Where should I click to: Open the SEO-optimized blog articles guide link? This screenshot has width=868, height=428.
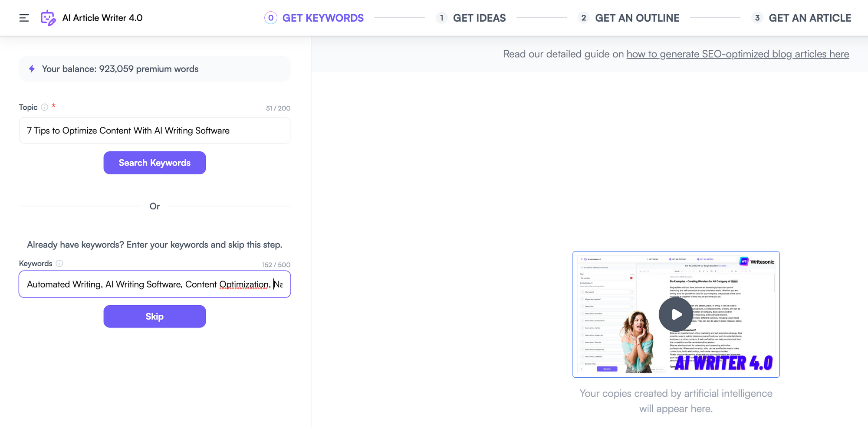tap(737, 54)
